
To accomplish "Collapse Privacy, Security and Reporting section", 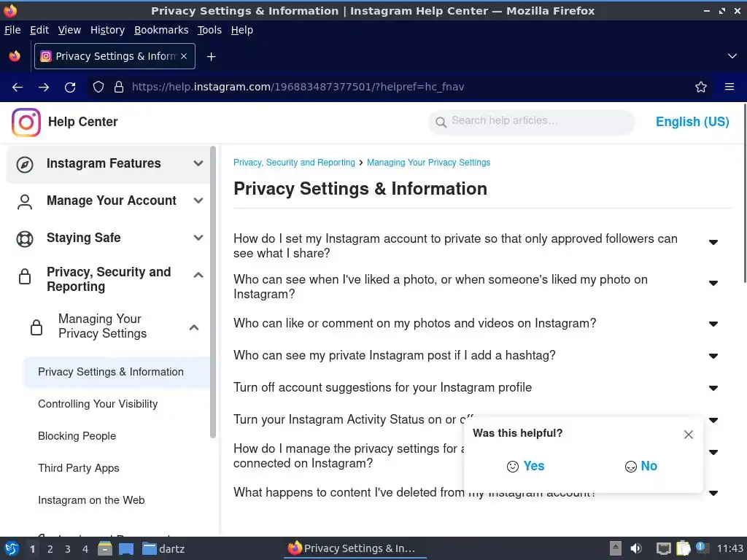I will (198, 275).
